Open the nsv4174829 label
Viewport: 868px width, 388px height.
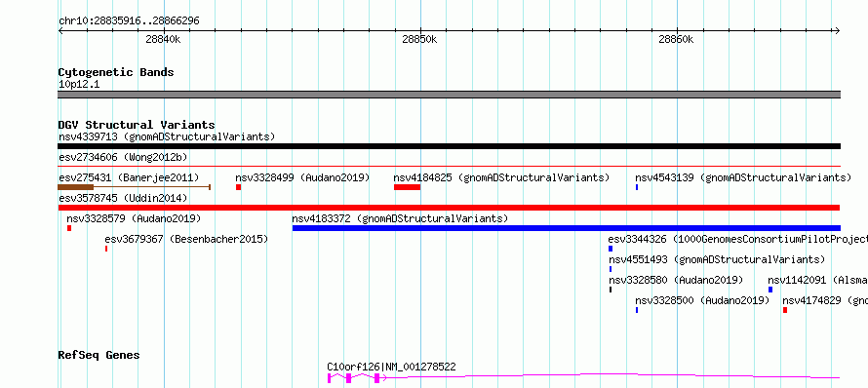coord(825,300)
